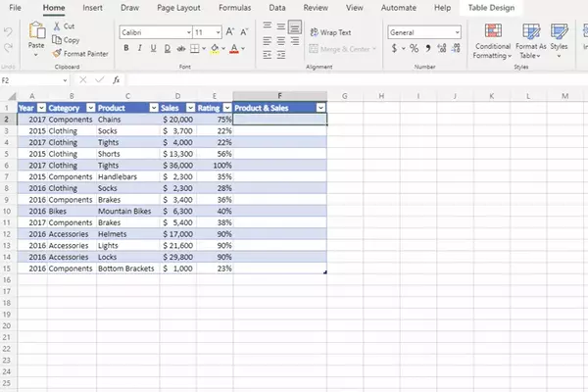Apply red font color
The height and width of the screenshot is (392, 588).
234,48
